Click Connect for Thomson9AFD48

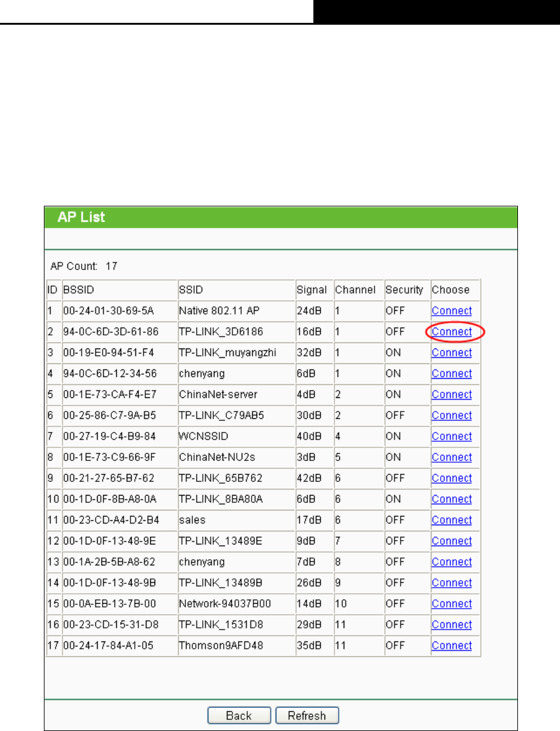[x=451, y=646]
